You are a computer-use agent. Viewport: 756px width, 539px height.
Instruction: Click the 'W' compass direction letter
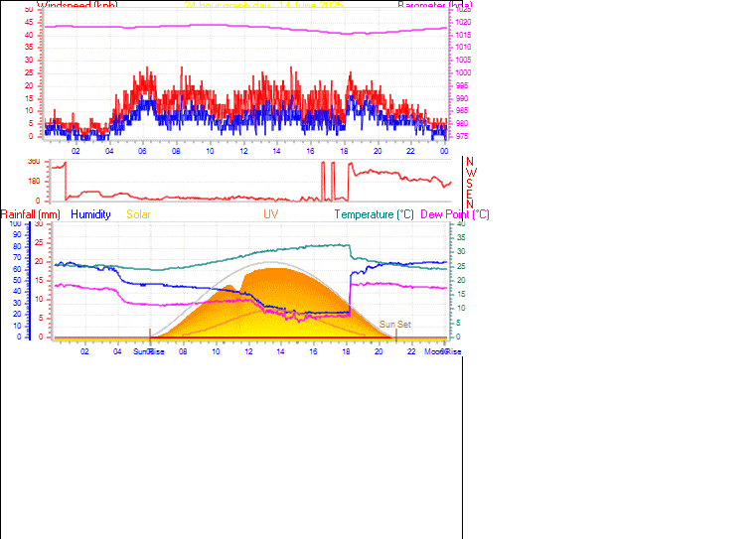[471, 173]
